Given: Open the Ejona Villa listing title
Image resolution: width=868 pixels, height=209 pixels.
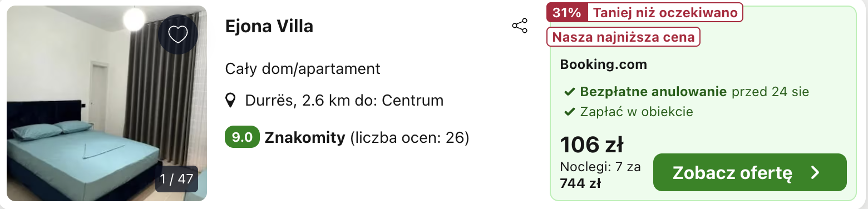Looking at the screenshot, I should point(269,26).
